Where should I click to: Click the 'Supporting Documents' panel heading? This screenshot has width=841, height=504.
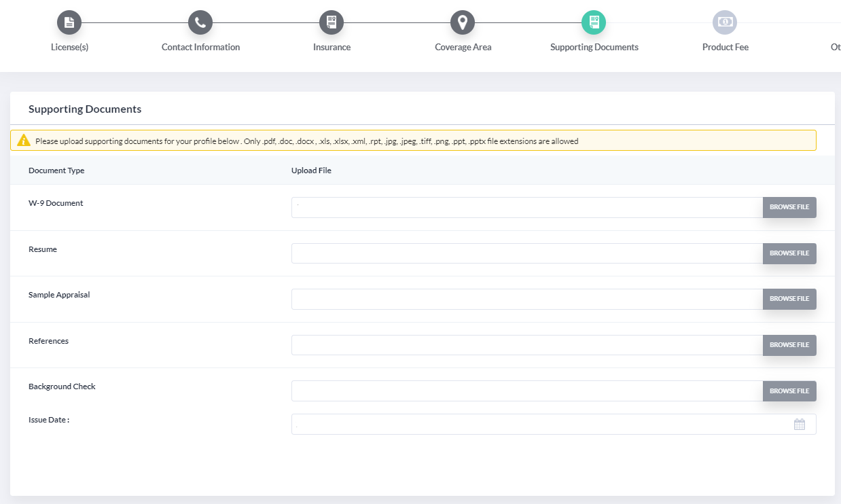click(x=85, y=109)
